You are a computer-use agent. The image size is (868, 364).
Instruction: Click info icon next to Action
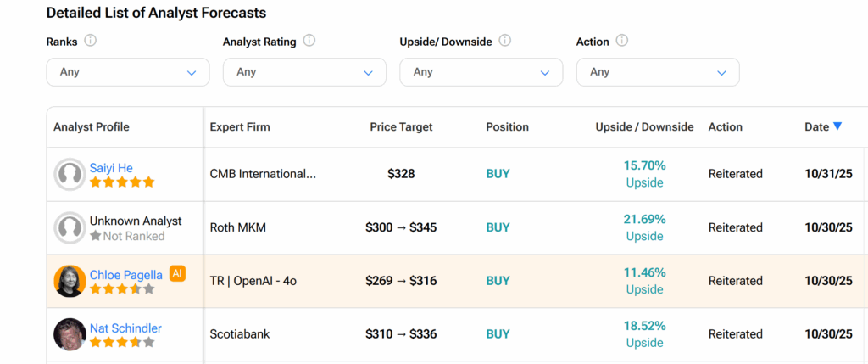point(622,41)
